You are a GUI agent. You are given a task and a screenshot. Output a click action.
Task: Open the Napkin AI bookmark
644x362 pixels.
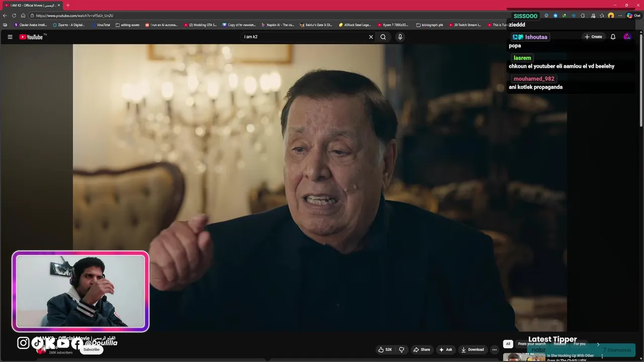[278, 25]
